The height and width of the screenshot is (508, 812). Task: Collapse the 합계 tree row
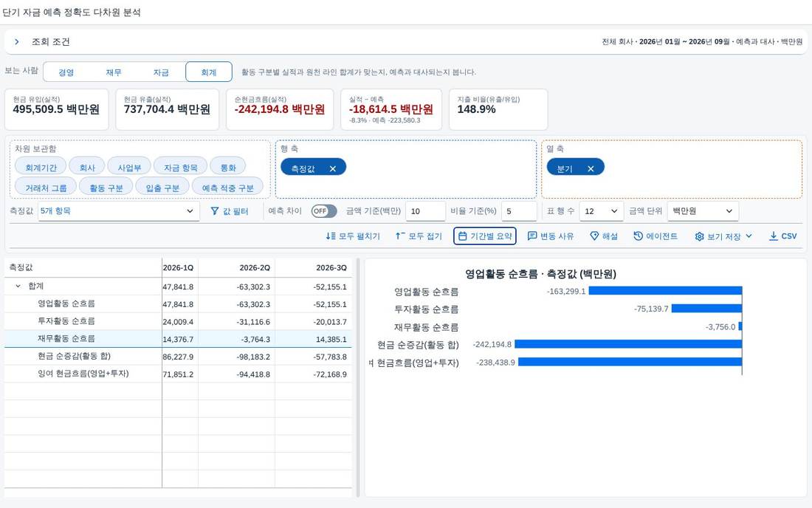click(18, 286)
